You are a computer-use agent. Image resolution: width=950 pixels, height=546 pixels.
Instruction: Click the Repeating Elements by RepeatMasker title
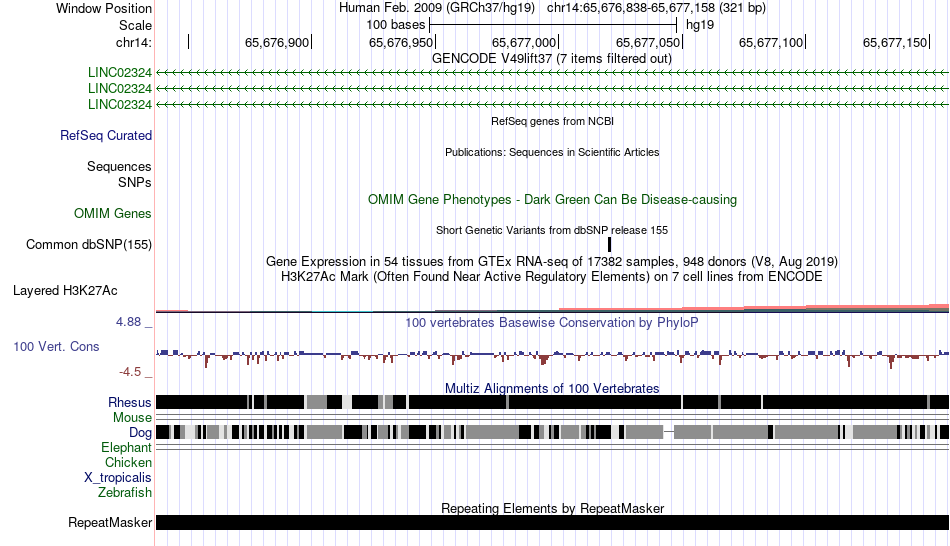click(552, 508)
